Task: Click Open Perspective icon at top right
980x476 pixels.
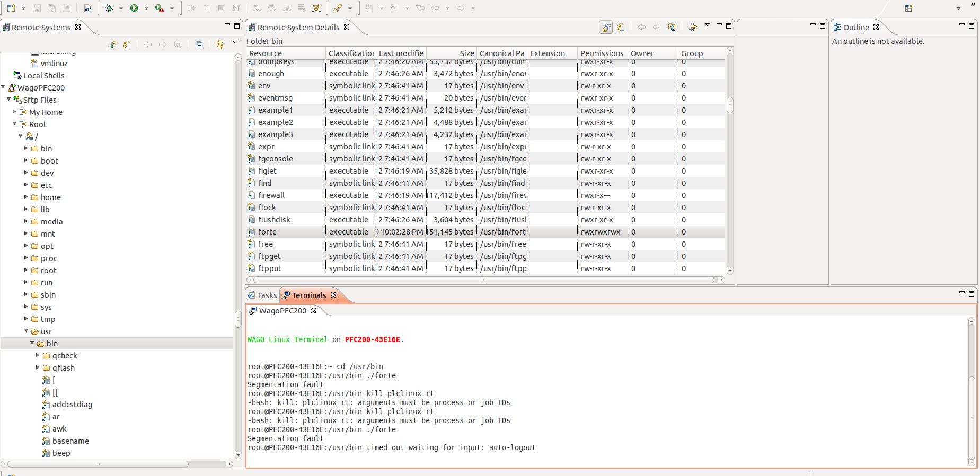Action: [908, 8]
